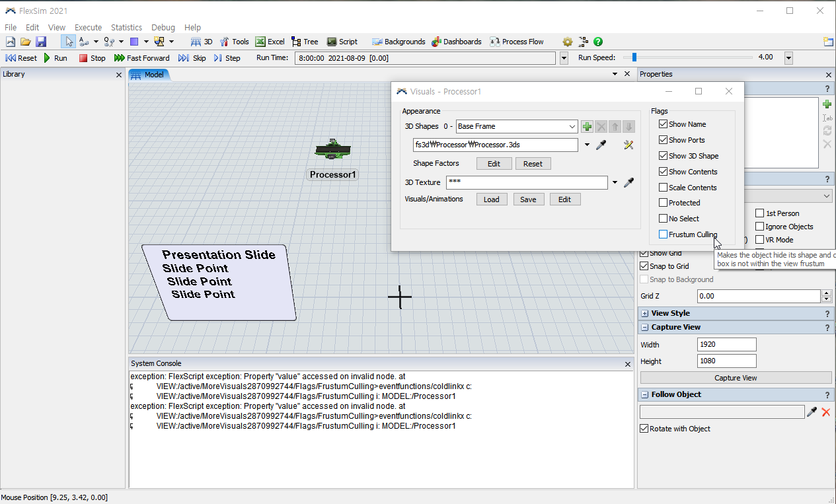836x504 pixels.
Task: Click the green plus add 3D shape icon
Action: [587, 126]
